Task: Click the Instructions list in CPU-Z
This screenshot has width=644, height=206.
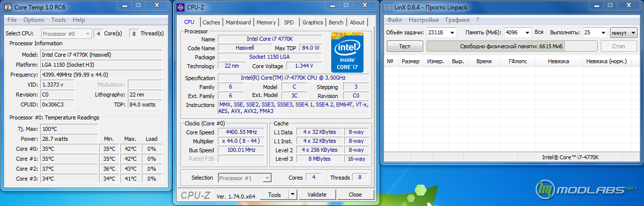Action: pyautogui.click(x=293, y=108)
